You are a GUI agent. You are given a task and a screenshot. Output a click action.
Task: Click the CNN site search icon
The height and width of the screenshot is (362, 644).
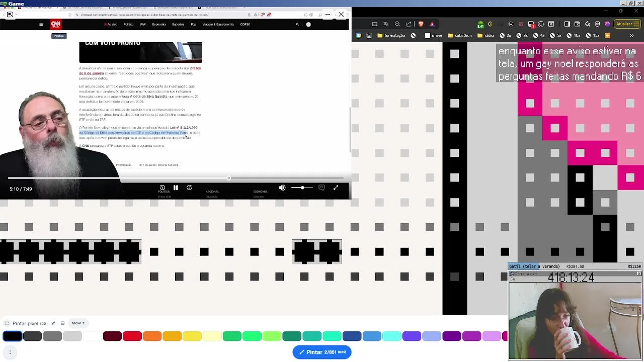pyautogui.click(x=297, y=24)
